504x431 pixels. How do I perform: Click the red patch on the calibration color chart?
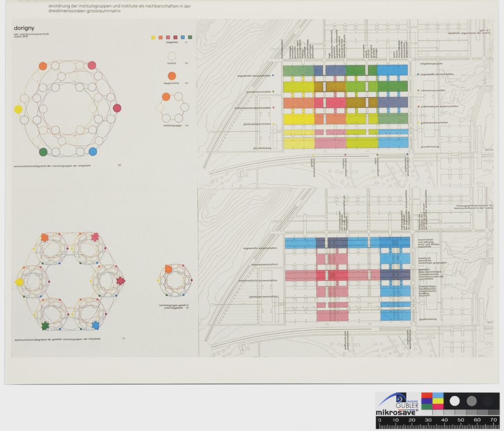click(x=426, y=396)
